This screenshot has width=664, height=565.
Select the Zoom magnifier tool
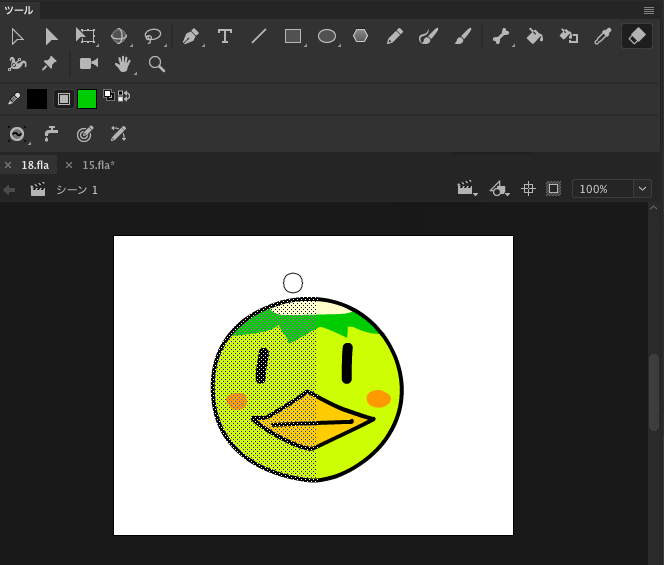pyautogui.click(x=157, y=64)
